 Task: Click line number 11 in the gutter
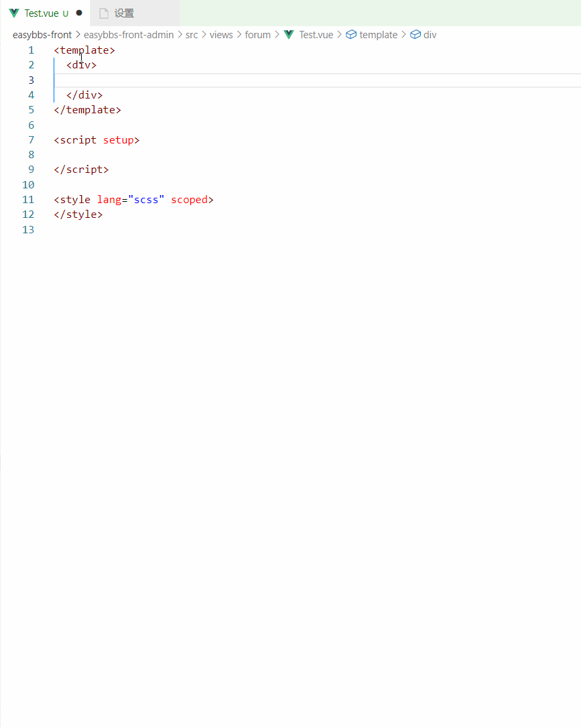(x=28, y=200)
